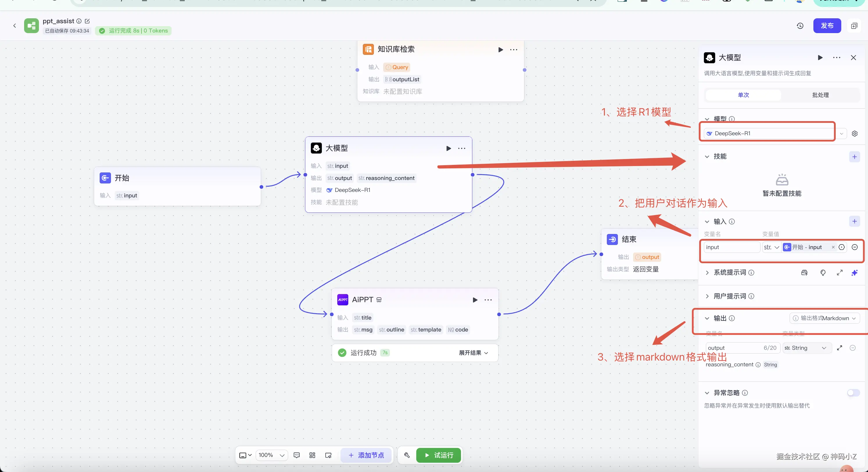
Task: Add a skill with the plus icon
Action: (854, 156)
